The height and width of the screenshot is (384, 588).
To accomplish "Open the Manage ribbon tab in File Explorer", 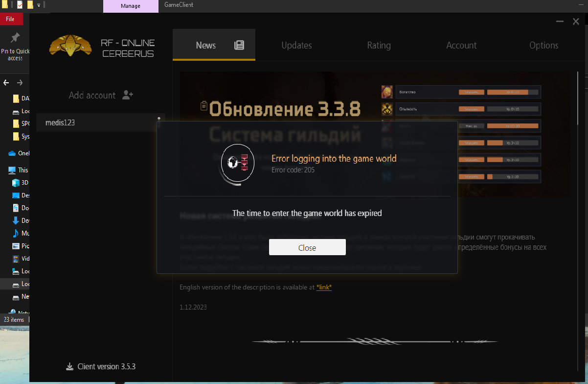I will coord(131,6).
